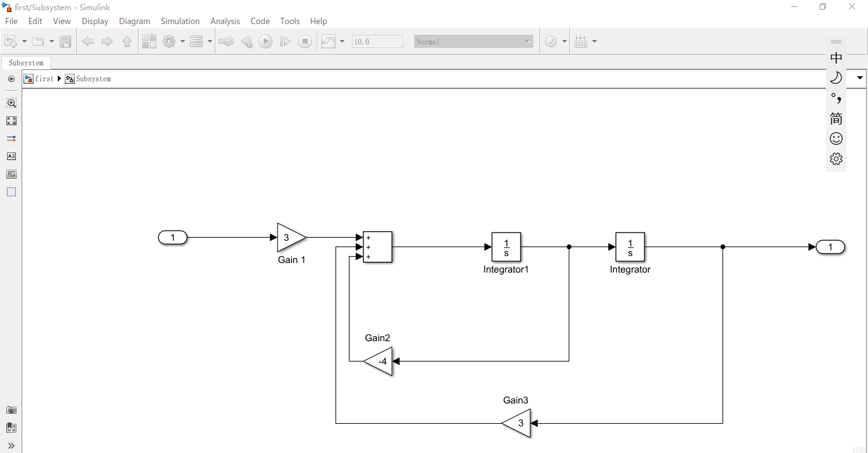Click the viewmarks icon below the camera

tap(11, 428)
